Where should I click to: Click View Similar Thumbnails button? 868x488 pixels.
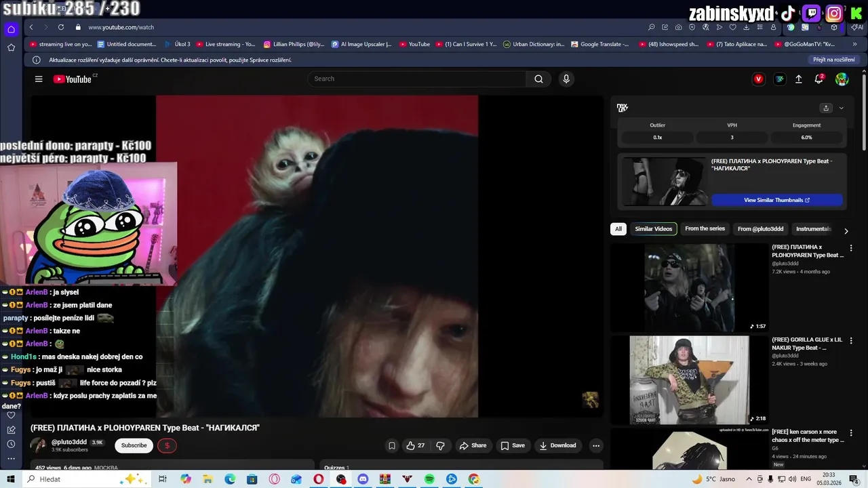777,200
